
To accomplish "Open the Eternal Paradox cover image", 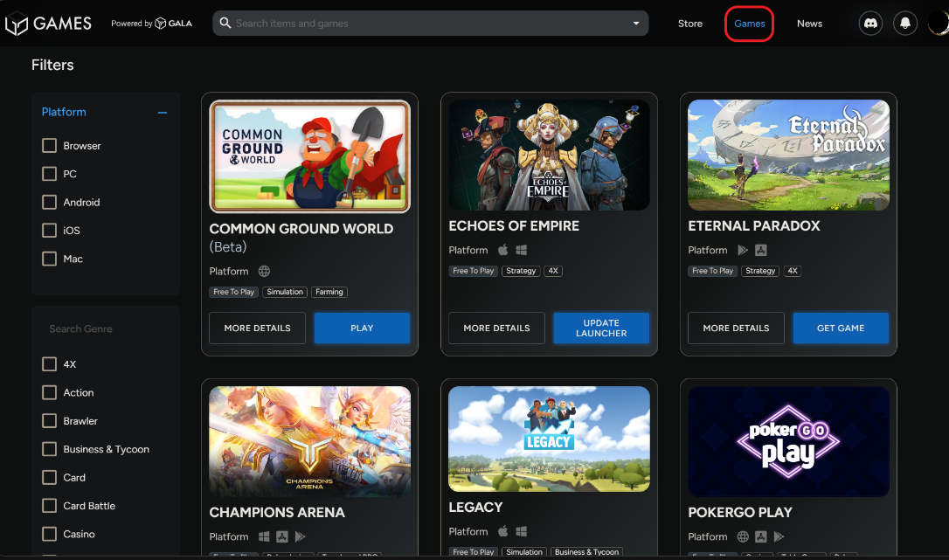I will [788, 155].
